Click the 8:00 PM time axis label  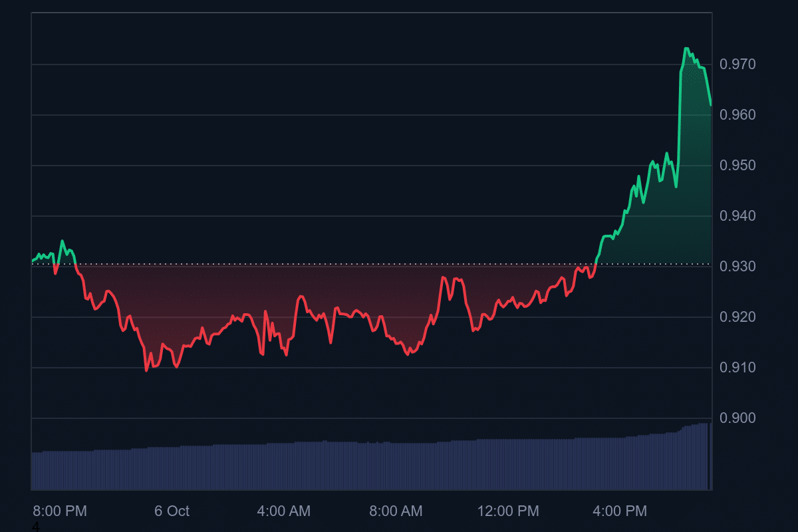(60, 511)
